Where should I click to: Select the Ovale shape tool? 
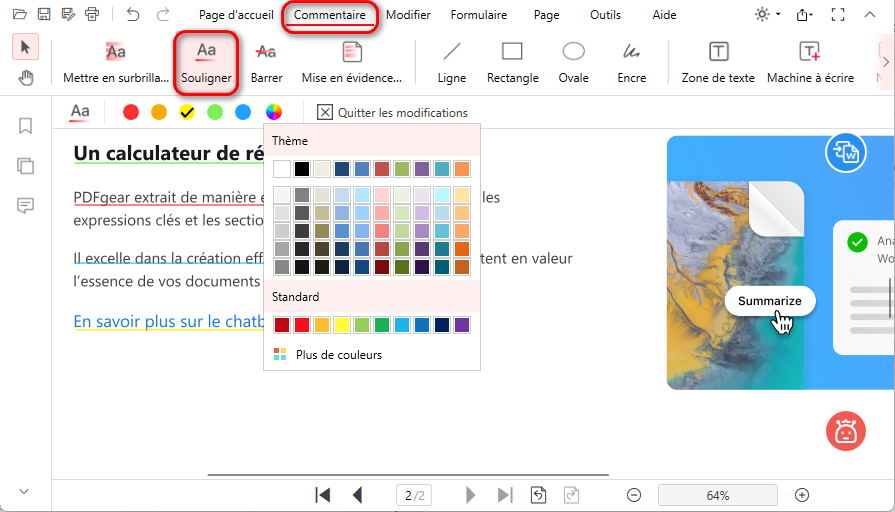(x=574, y=63)
